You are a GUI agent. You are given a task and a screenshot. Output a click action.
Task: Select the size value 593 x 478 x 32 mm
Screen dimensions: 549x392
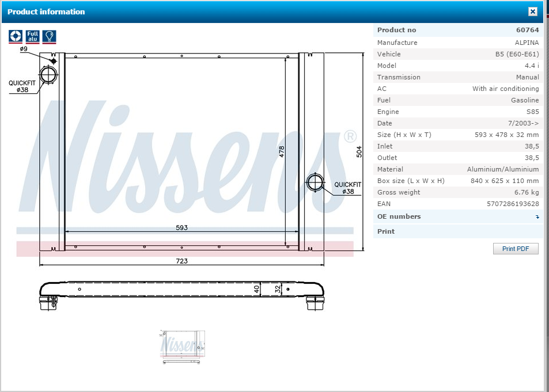tap(506, 135)
